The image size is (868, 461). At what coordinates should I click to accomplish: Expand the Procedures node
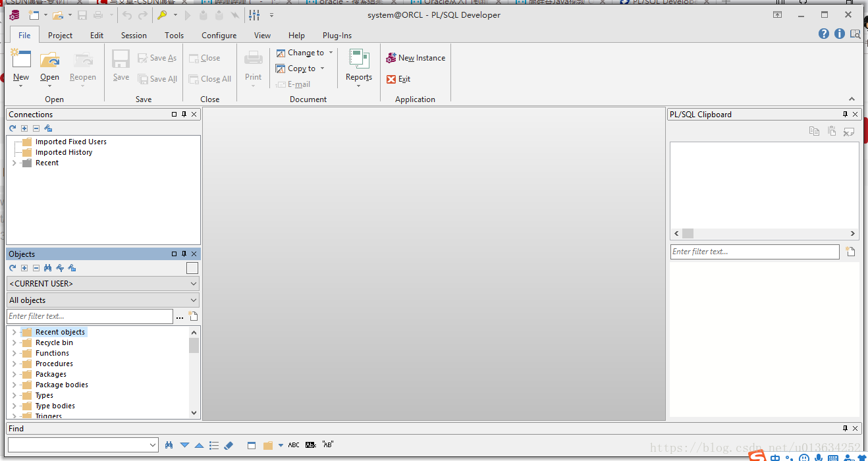(x=14, y=364)
